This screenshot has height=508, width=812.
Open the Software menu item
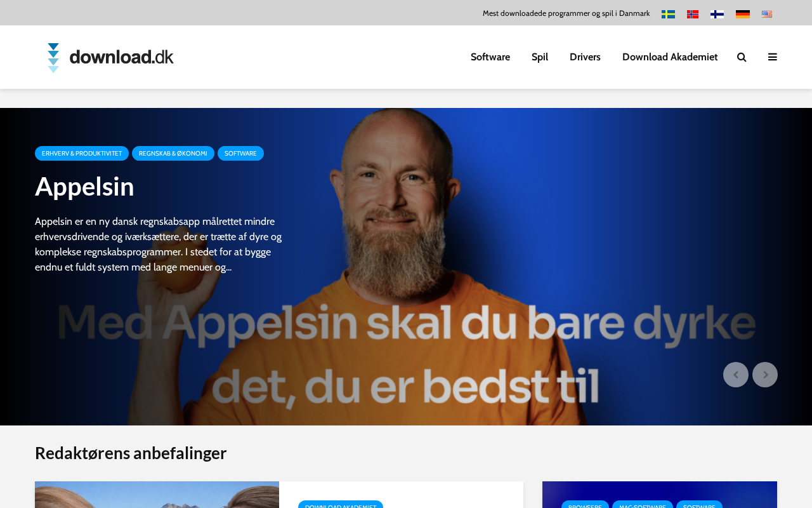pyautogui.click(x=490, y=57)
